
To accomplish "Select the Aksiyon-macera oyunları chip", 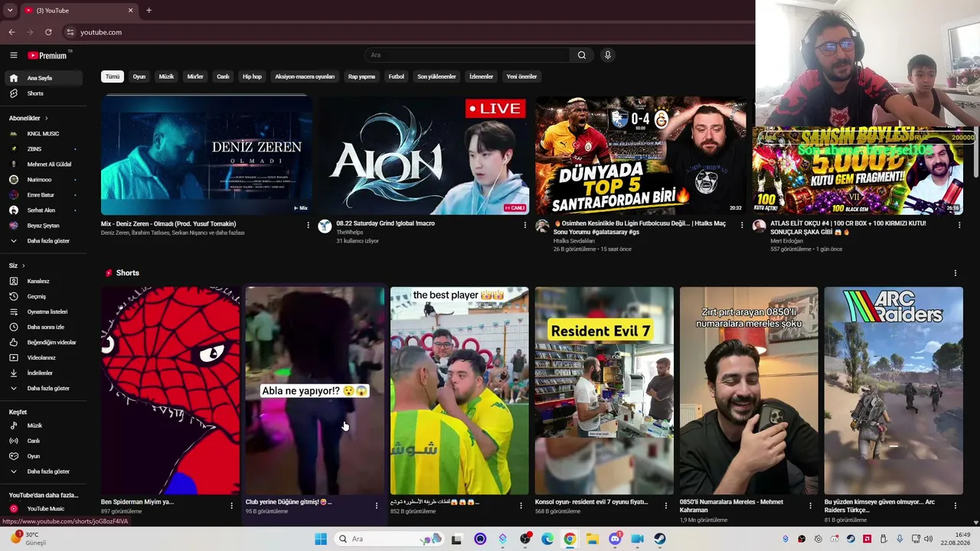I will (x=305, y=77).
